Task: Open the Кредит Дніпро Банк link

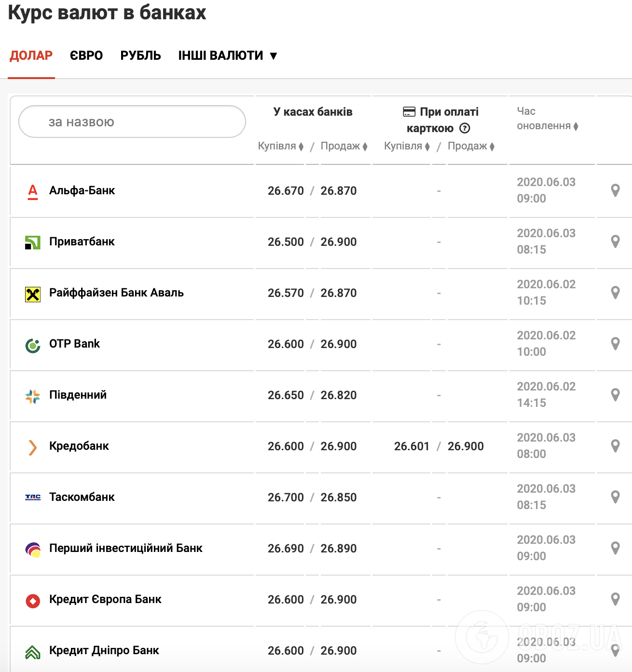Action: coord(104,650)
